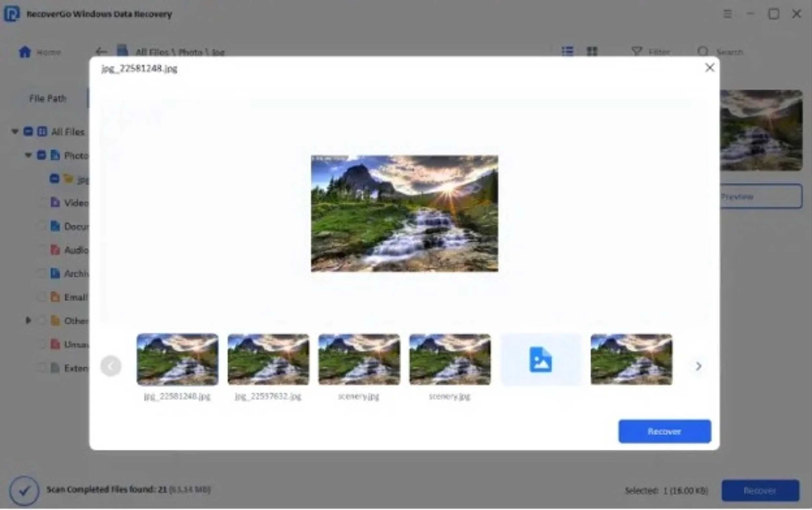Select the blank image placeholder thumbnail
This screenshot has width=812, height=510.
[x=540, y=359]
